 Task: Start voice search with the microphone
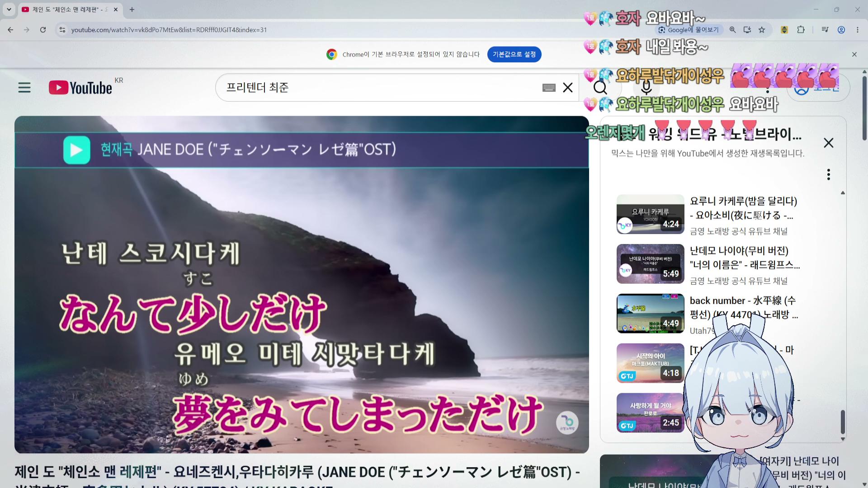click(x=646, y=87)
